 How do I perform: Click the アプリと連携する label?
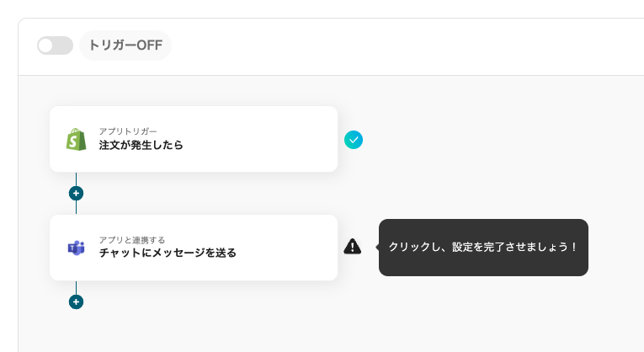tap(132, 240)
